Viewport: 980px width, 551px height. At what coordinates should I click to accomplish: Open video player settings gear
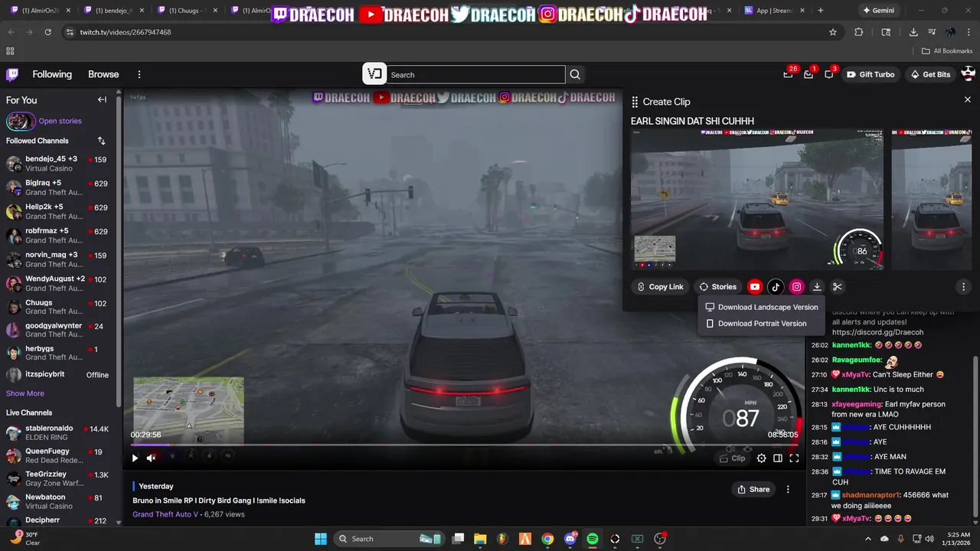coord(761,458)
